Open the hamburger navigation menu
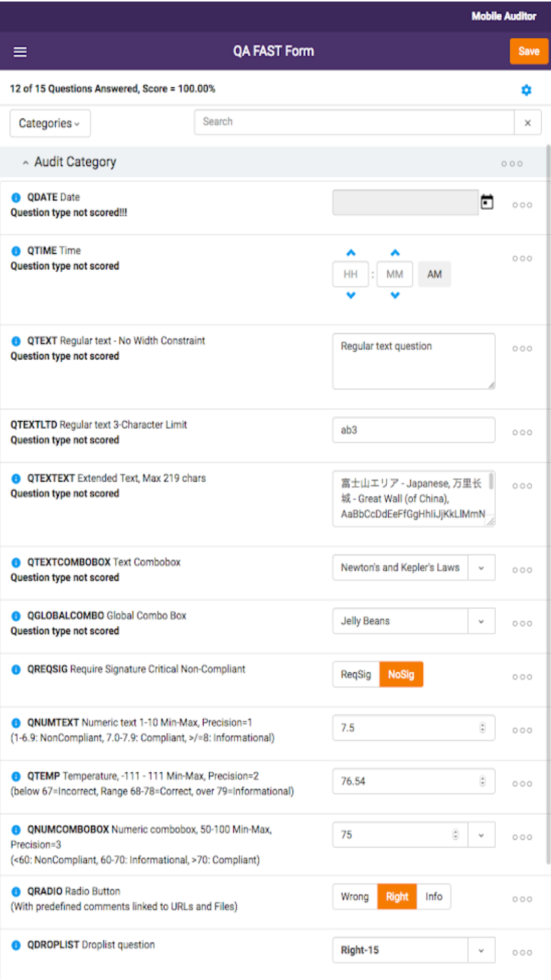551x980 pixels. (x=20, y=52)
